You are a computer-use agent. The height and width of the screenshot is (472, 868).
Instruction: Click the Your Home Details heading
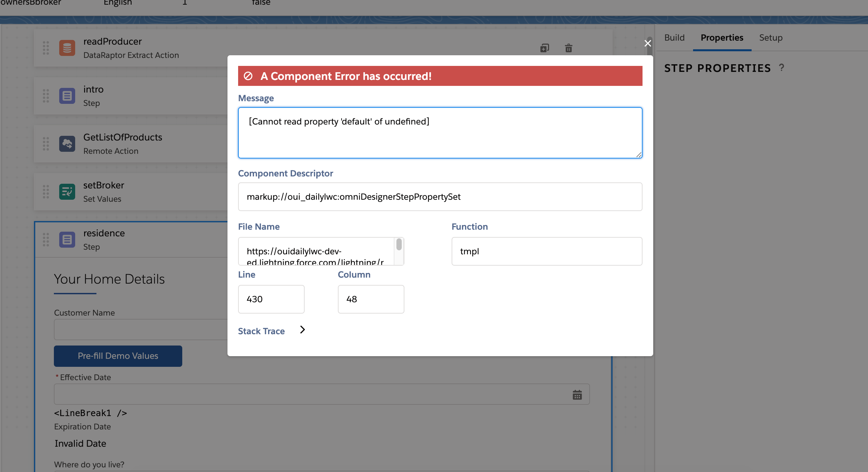tap(109, 279)
